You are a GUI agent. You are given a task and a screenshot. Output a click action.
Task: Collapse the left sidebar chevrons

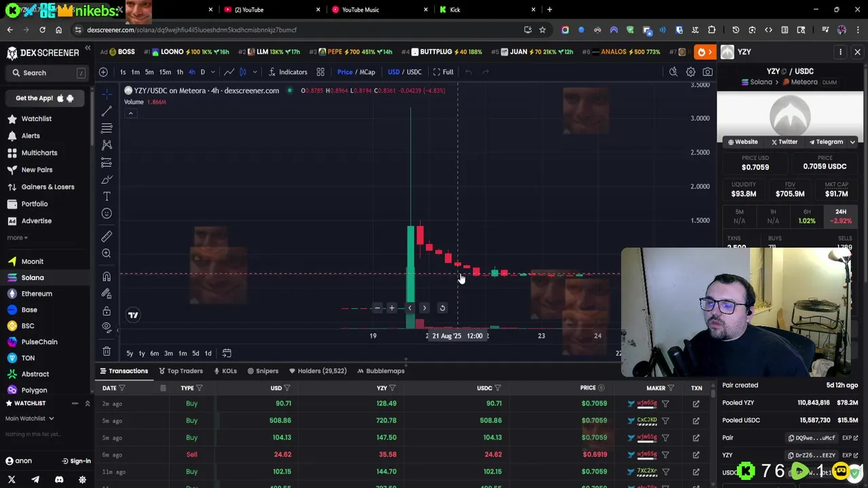pos(87,48)
